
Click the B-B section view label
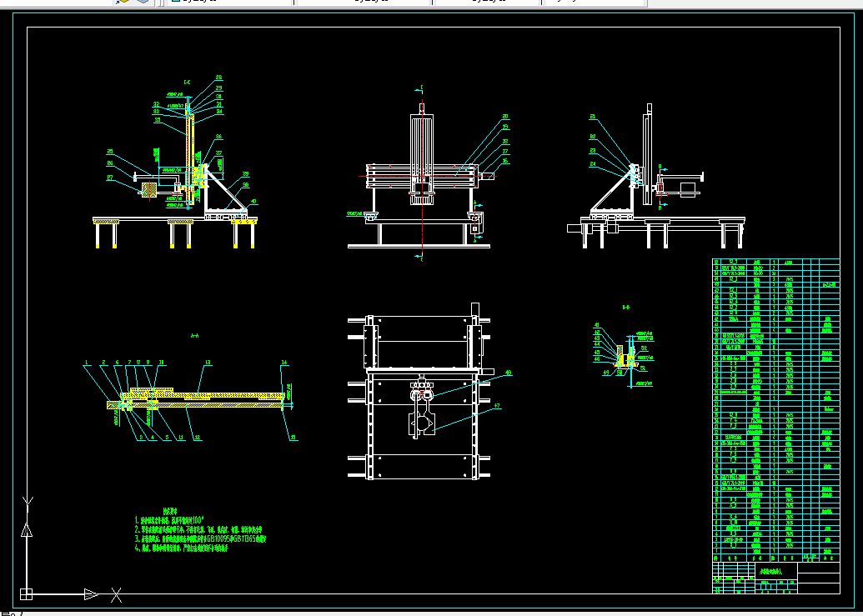pyautogui.click(x=626, y=308)
